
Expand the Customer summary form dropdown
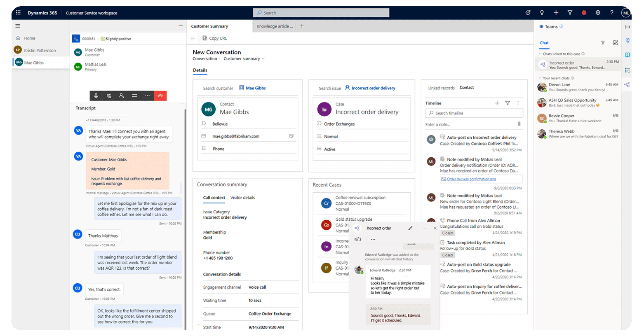(263, 59)
